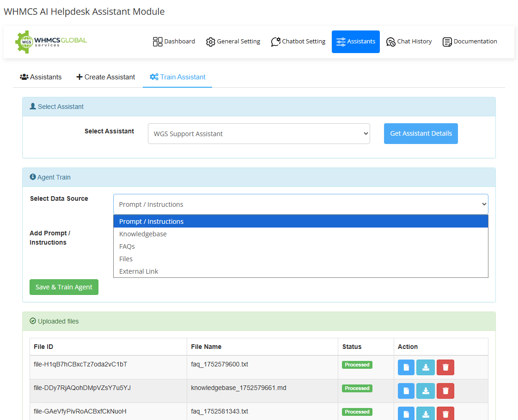Delete the knowledgebase_1752579661.md file
The image size is (518, 420).
[445, 391]
